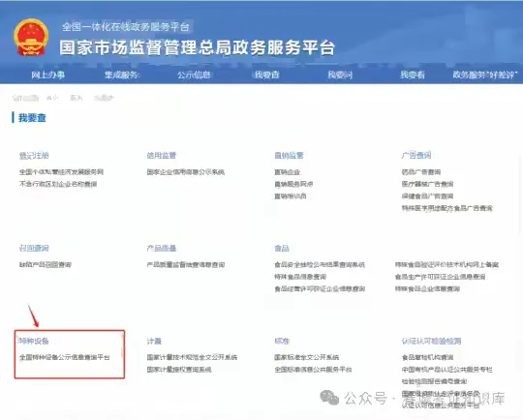Open the 特殊食品信息查询 link
Screen dimensions: 523x420
point(300,277)
